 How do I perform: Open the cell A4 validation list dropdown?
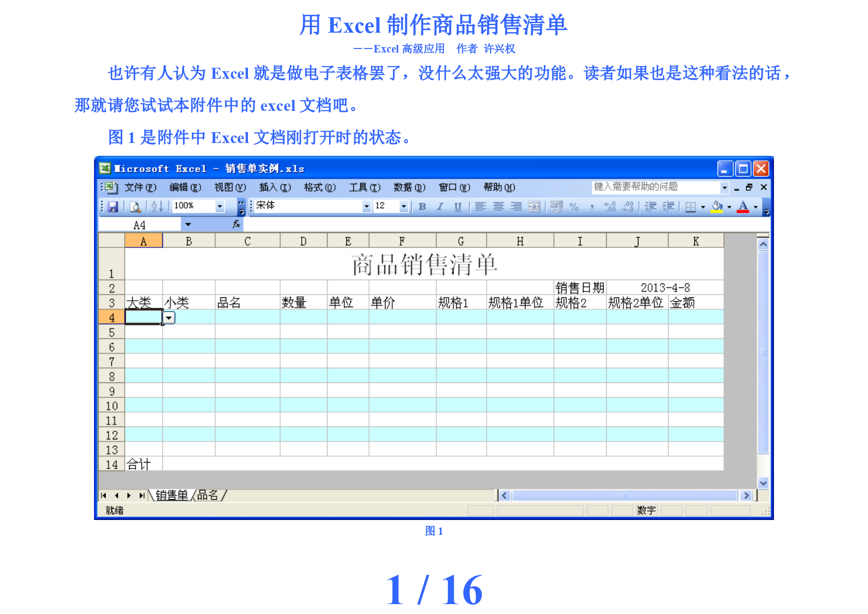tap(169, 318)
